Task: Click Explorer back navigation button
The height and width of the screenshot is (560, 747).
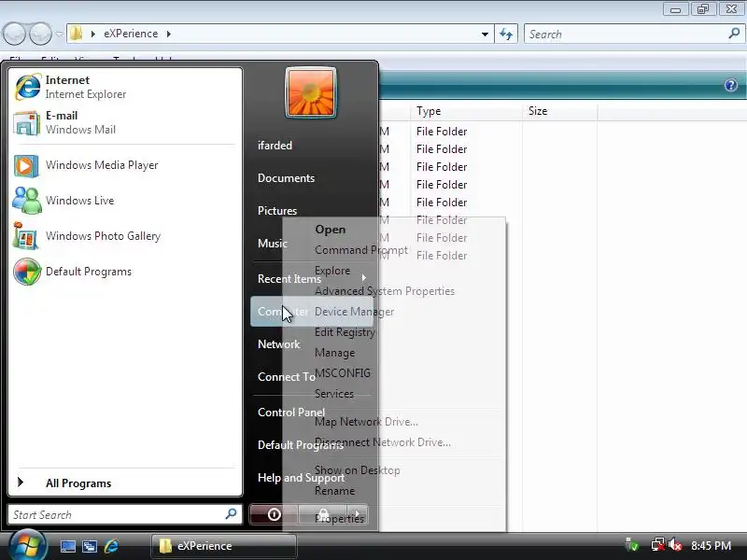Action: [x=14, y=34]
